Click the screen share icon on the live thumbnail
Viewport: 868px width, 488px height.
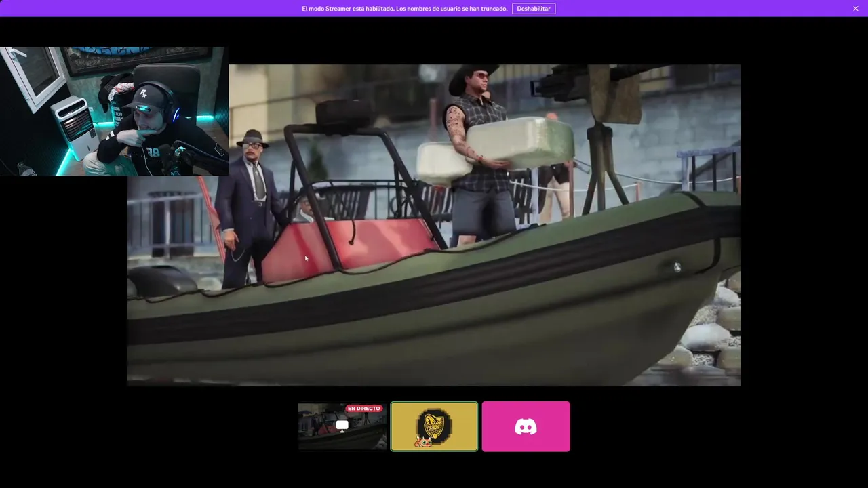(342, 426)
